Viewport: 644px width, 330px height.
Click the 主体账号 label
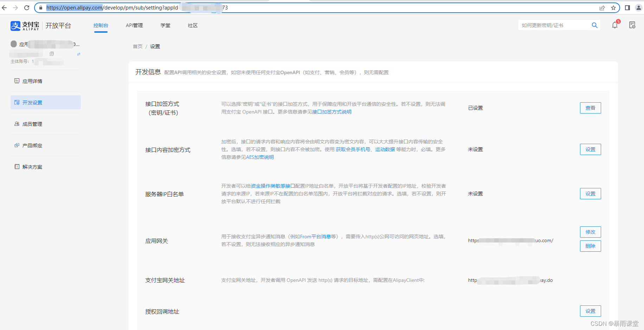click(x=20, y=62)
